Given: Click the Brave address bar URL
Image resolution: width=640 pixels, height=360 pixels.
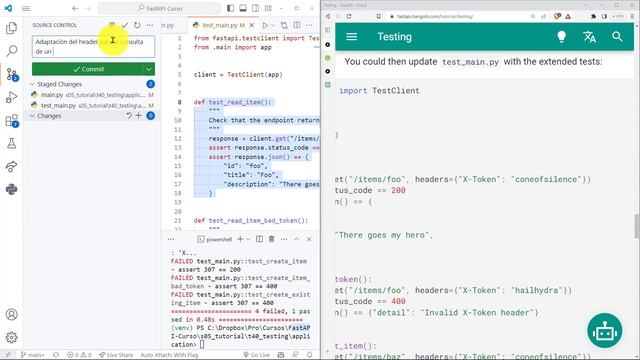Looking at the screenshot, I should pos(435,16).
